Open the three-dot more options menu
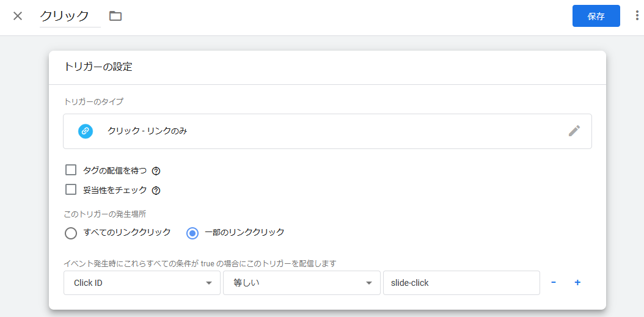The height and width of the screenshot is (317, 644). coord(637,16)
